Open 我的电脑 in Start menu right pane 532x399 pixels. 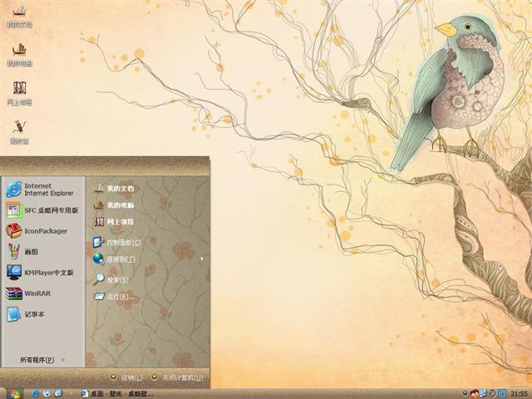coord(114,205)
